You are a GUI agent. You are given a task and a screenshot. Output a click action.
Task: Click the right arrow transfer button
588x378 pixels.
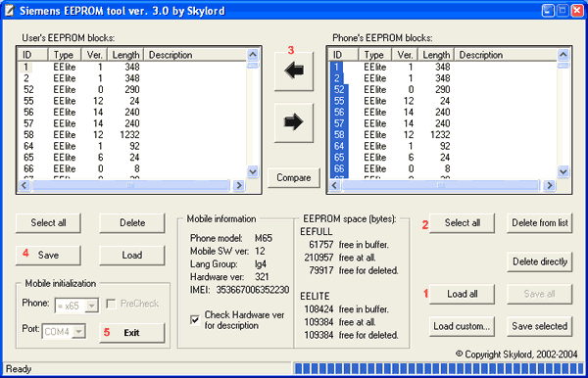294,122
